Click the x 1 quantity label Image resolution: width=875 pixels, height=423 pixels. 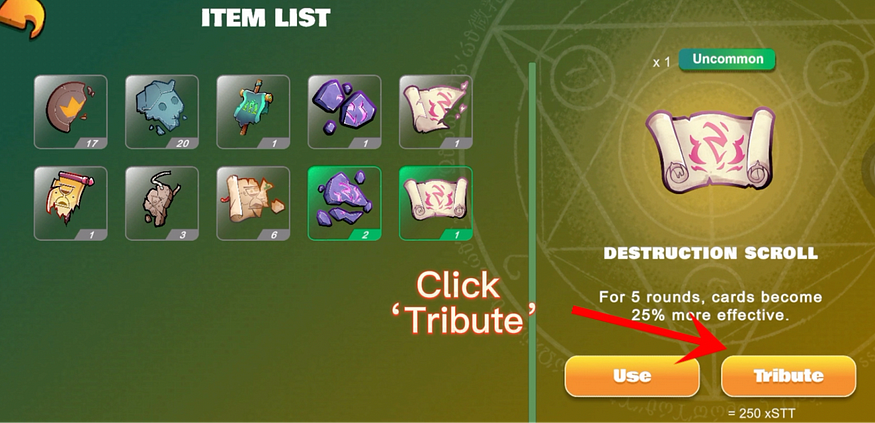(x=661, y=62)
